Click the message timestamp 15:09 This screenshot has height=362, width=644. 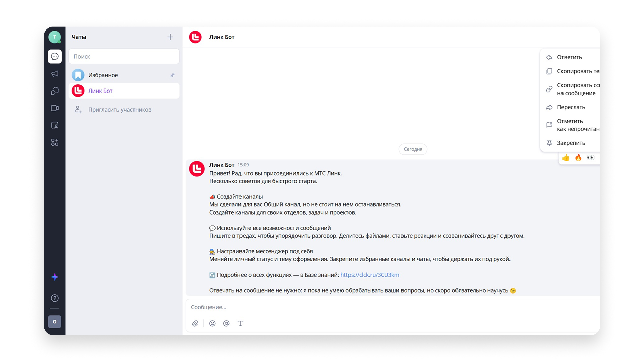coord(243,165)
